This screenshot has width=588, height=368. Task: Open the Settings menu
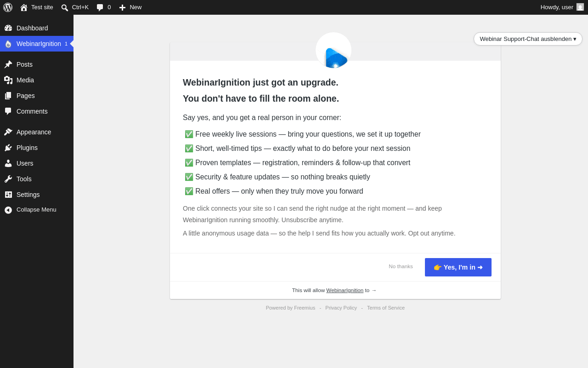37,195
